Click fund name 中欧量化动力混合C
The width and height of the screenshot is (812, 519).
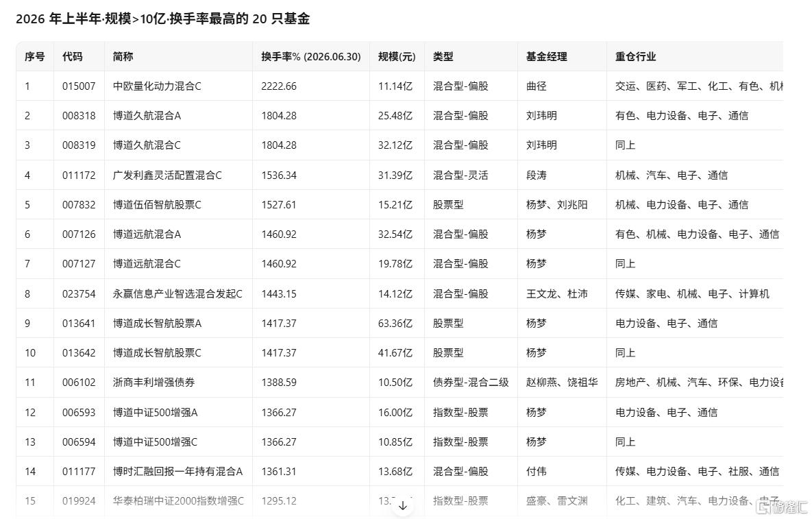coord(157,86)
